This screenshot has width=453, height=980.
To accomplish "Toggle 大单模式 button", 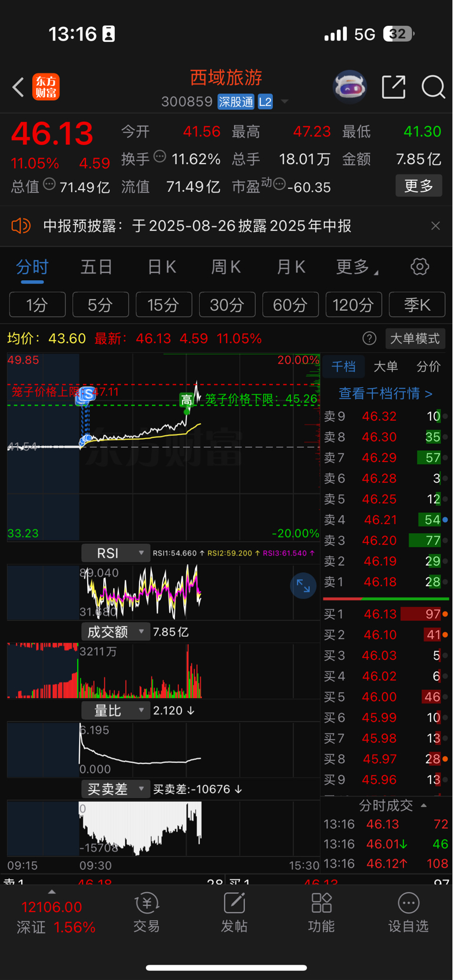I will tap(415, 338).
